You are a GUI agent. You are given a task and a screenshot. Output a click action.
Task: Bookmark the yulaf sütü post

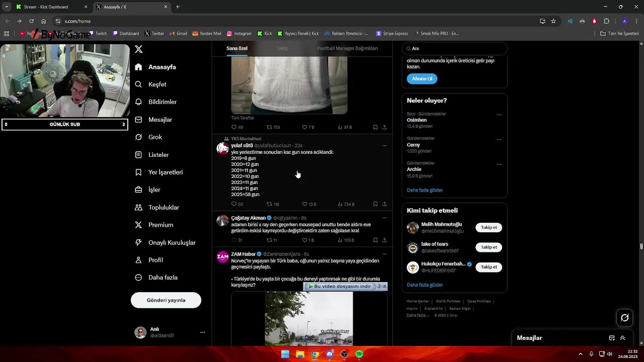coord(375,204)
